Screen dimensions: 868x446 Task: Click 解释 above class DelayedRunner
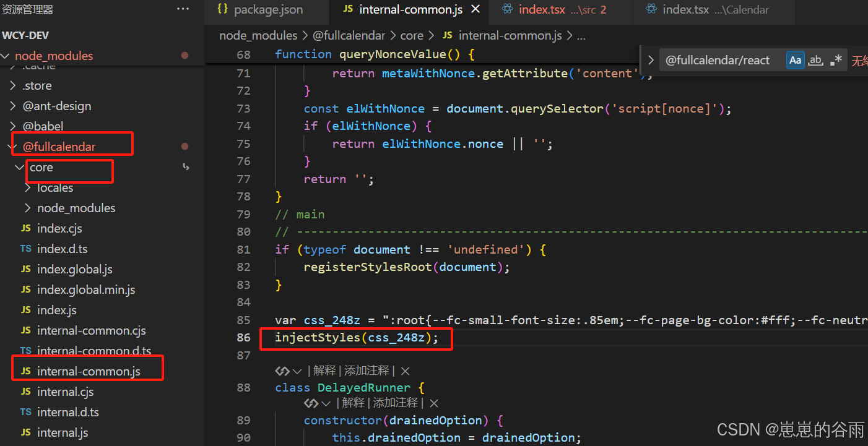325,371
